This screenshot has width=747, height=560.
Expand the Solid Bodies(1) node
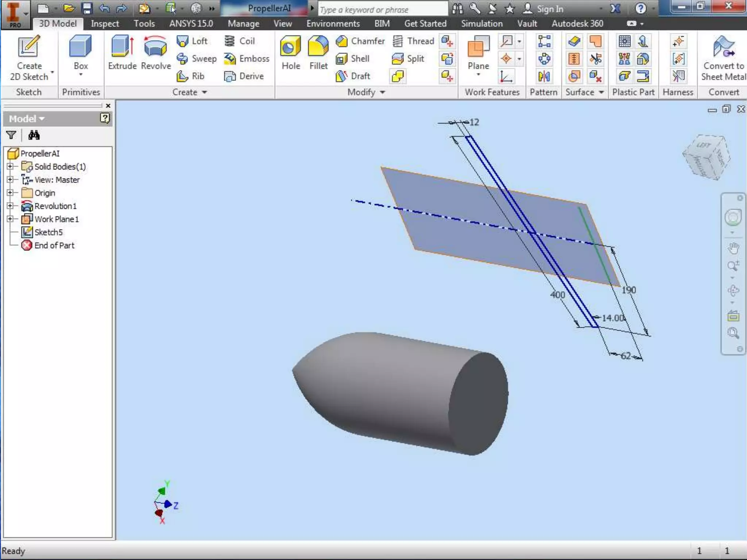pos(10,167)
